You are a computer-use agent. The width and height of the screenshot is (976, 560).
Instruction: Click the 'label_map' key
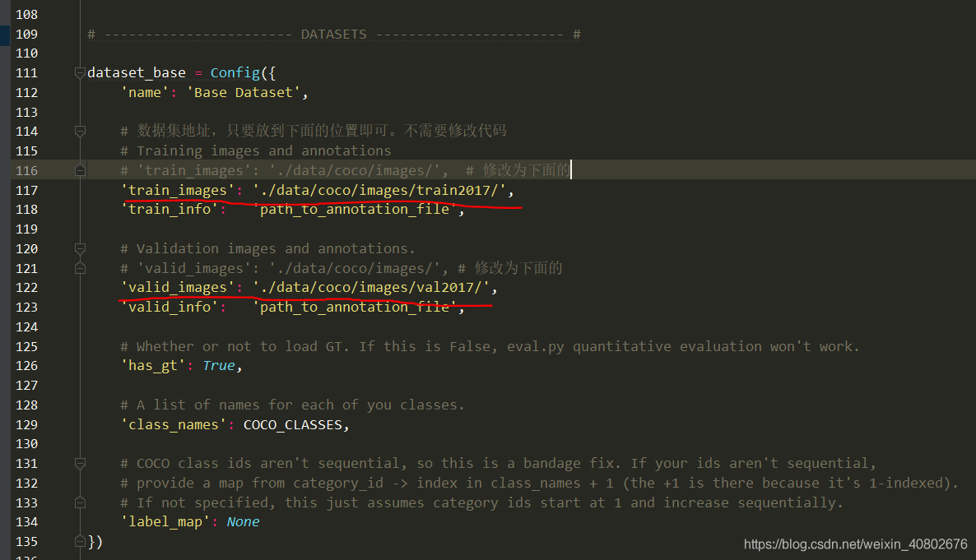[x=165, y=522]
